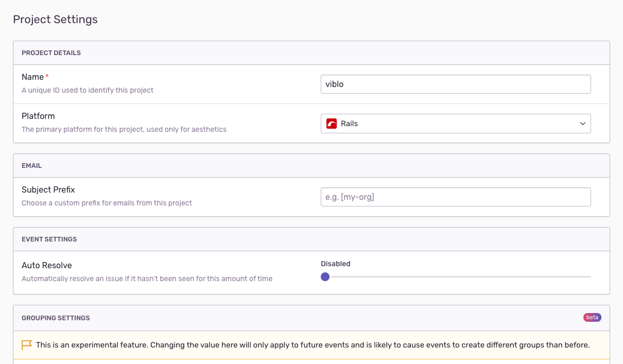Click the experimental feature warning text
This screenshot has width=623, height=364.
pos(313,345)
